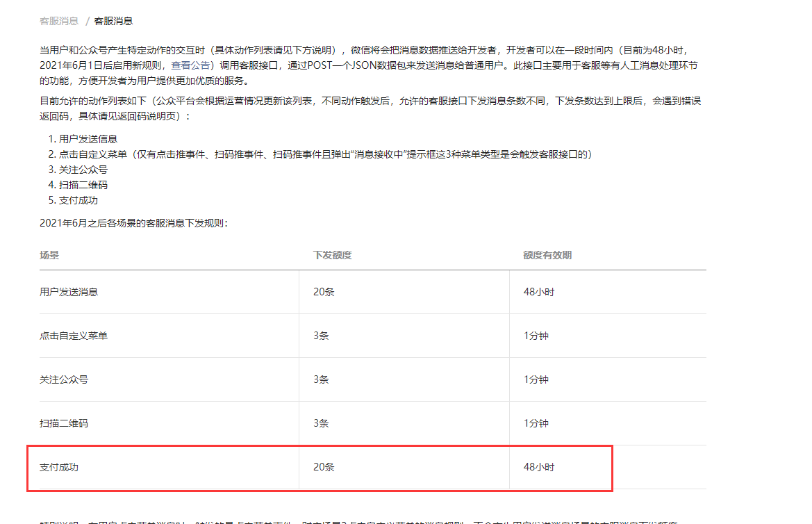Image resolution: width=812 pixels, height=524 pixels.
Task: Click the current 客服消息 breadcrumb page
Action: point(113,21)
